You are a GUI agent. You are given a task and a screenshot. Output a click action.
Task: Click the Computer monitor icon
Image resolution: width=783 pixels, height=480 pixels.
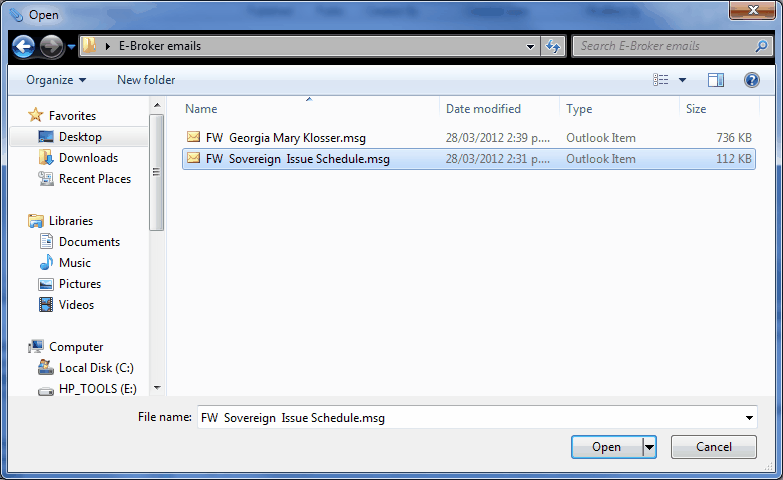(x=35, y=346)
